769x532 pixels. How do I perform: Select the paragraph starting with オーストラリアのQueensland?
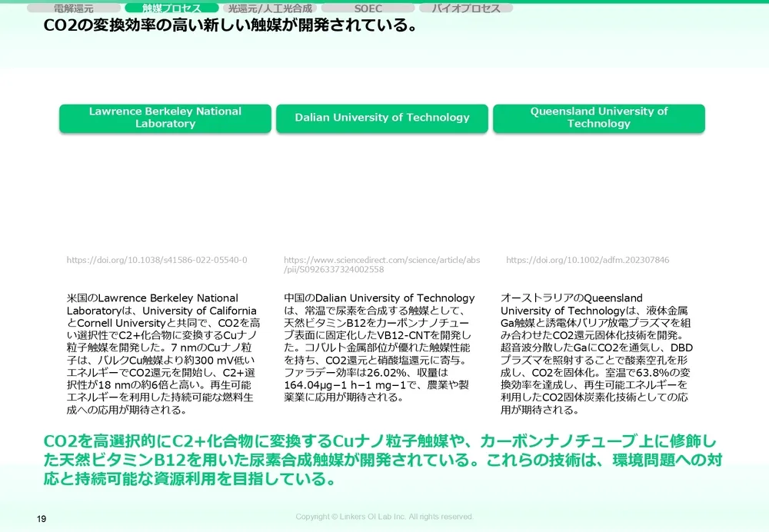coord(595,354)
